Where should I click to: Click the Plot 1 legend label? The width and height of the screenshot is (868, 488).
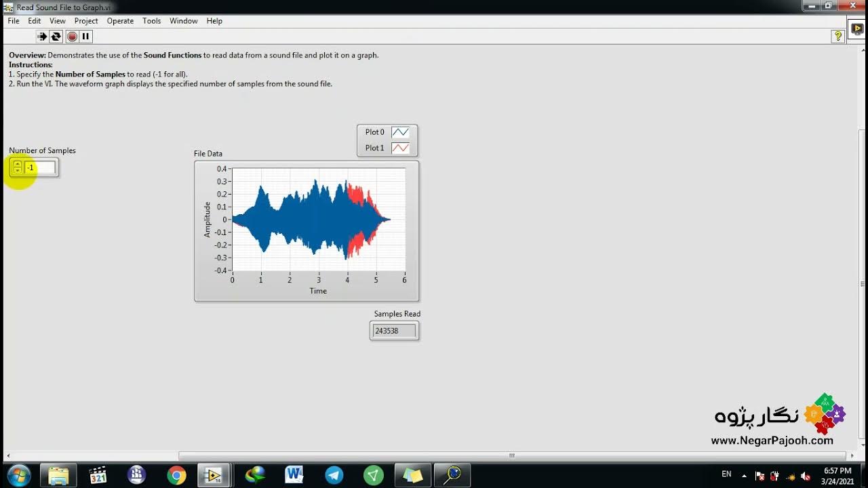[x=374, y=148]
